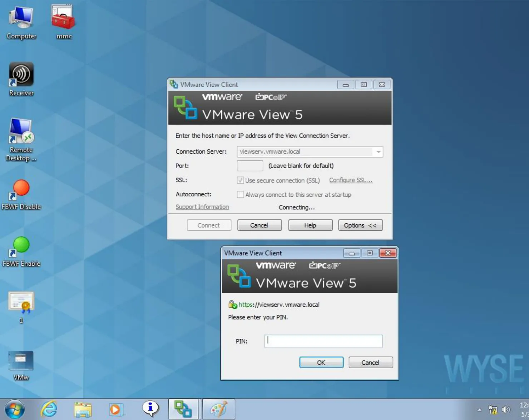This screenshot has height=420, width=529.
Task: Launch Internet Explorer from the taskbar
Action: (x=49, y=409)
